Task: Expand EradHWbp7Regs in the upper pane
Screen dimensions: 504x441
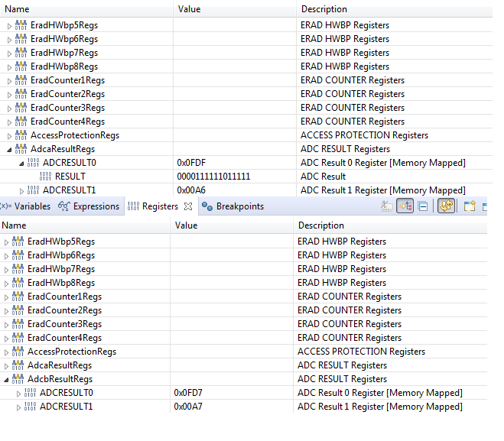Action: click(x=9, y=54)
